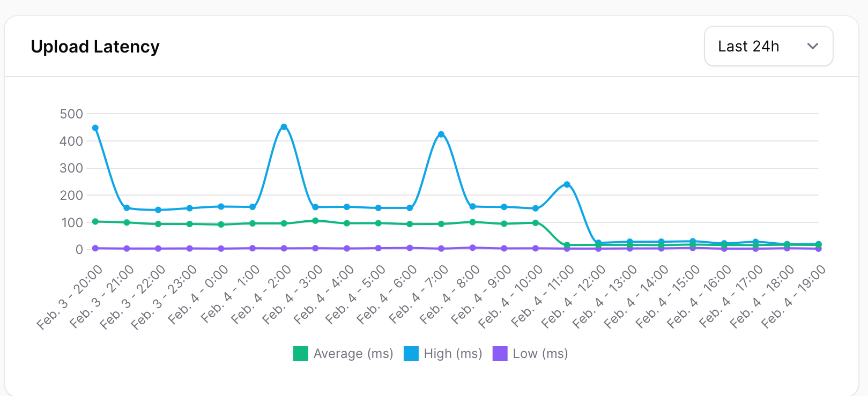Click the chevron arrow beside Last 24h
The image size is (868, 396).
pos(812,47)
